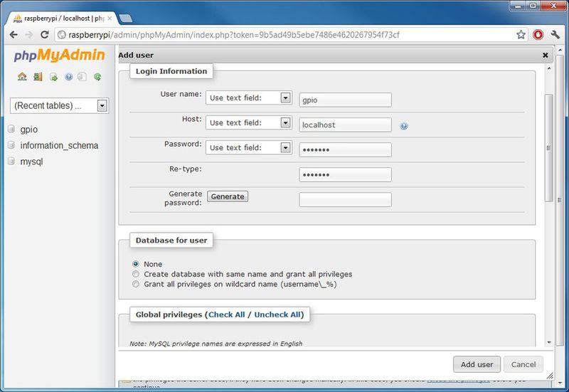Open the query window icon

(54, 77)
